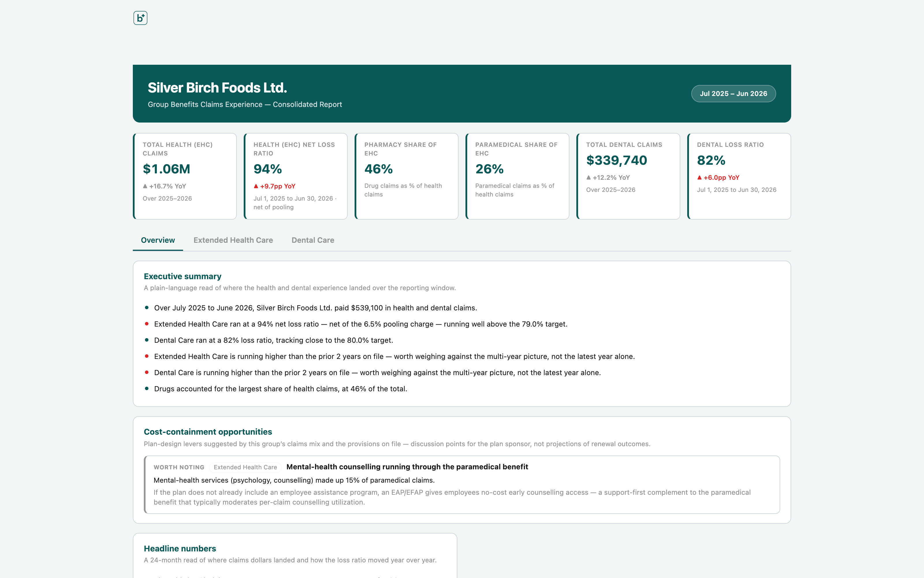
Task: Click the Silver Birch Foods Ltd. title
Action: click(217, 88)
